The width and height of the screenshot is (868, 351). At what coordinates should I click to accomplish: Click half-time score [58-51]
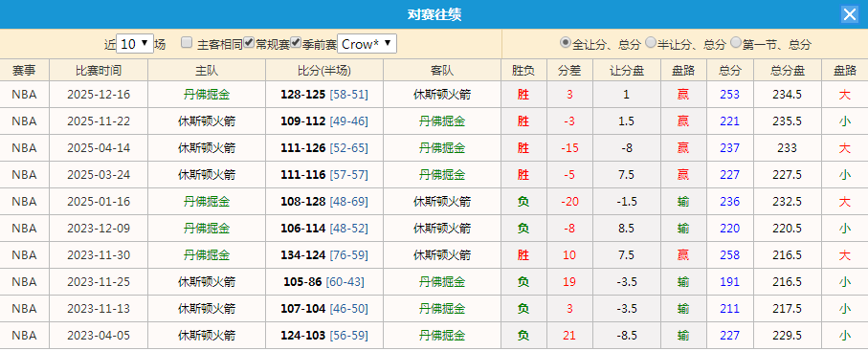coord(348,95)
